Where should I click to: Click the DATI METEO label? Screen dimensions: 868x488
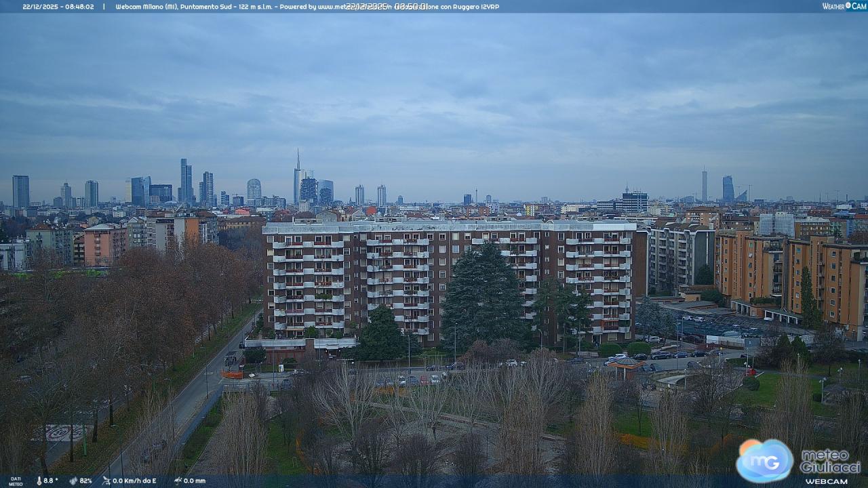tap(15, 481)
